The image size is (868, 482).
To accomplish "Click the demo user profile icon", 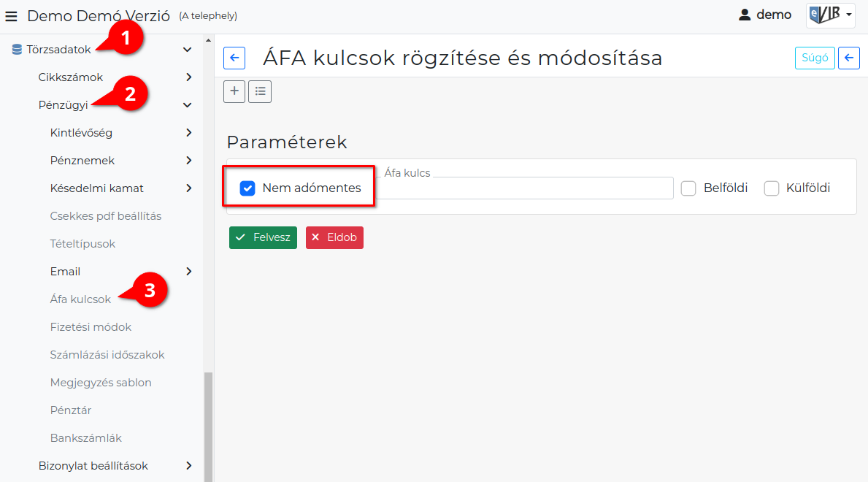I will 745,15.
